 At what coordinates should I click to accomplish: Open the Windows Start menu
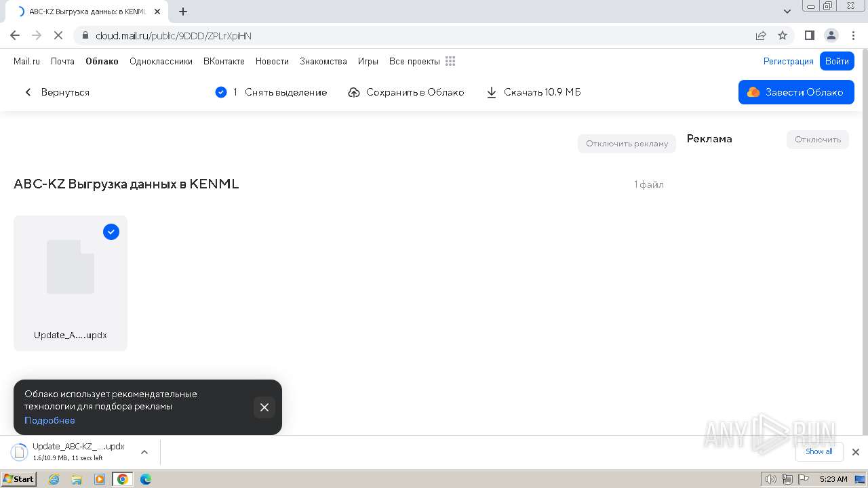18,479
